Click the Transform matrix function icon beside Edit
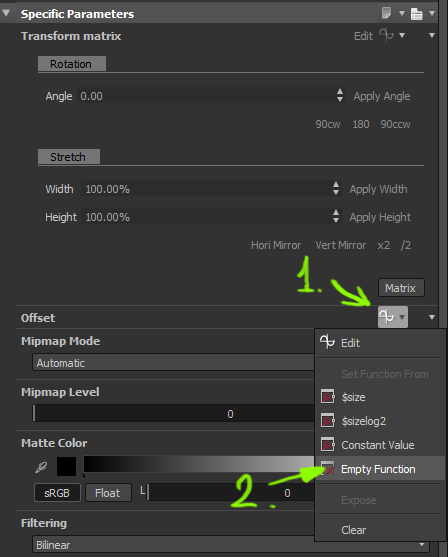 [386, 35]
